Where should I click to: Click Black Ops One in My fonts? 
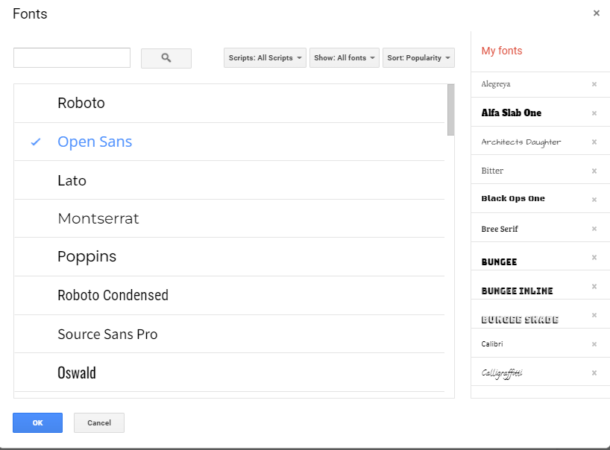pos(513,198)
